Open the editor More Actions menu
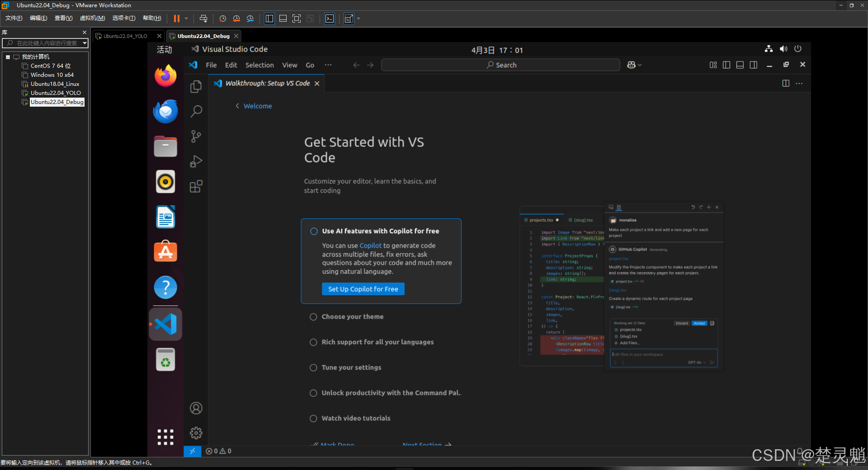This screenshot has width=868, height=470. (799, 84)
